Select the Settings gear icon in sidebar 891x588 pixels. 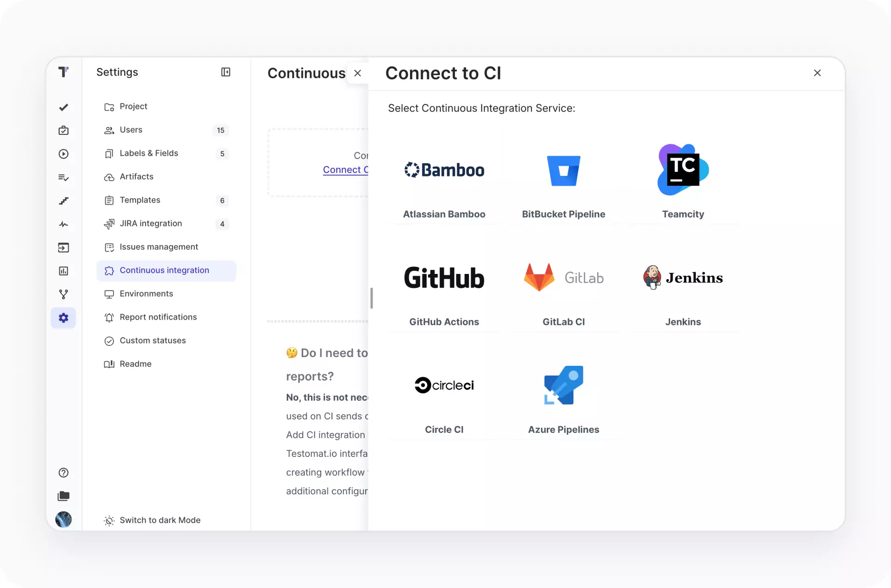point(64,318)
